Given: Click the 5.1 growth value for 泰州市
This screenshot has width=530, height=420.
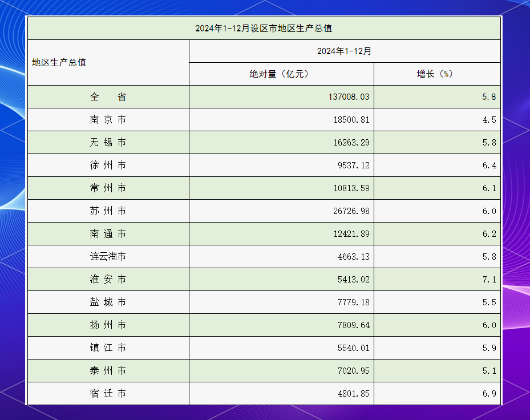Looking at the screenshot, I should point(489,371).
